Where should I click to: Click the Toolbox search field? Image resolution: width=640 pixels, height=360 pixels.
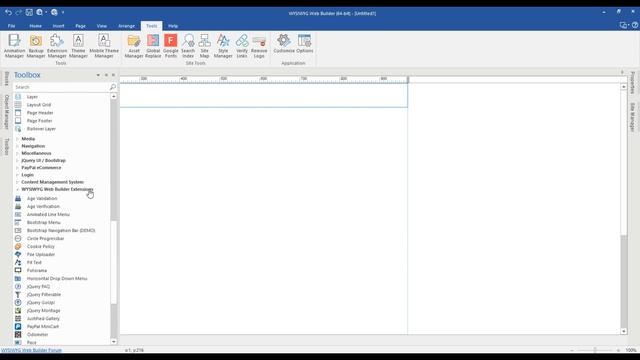click(x=61, y=87)
